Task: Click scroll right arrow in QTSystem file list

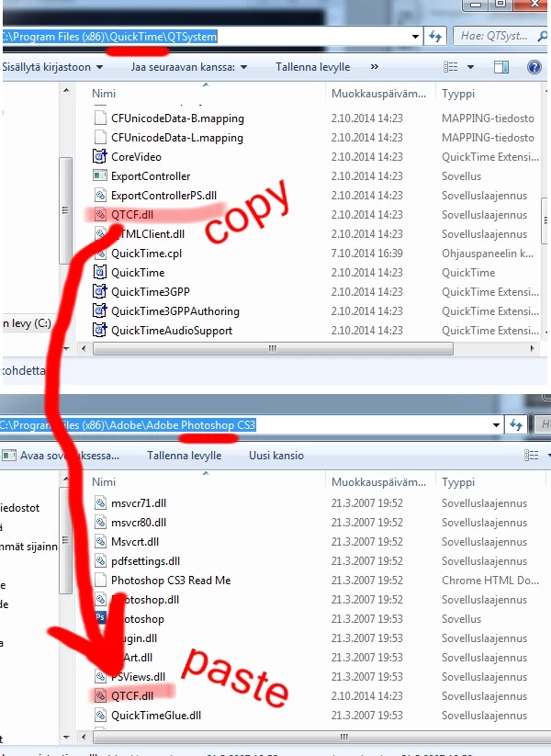Action: tap(532, 348)
